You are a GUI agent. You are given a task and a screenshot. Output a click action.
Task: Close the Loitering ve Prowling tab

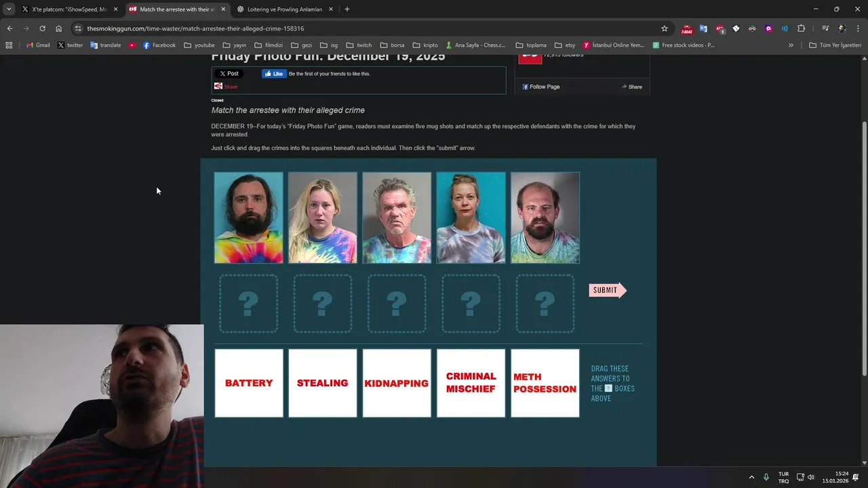[x=331, y=9]
